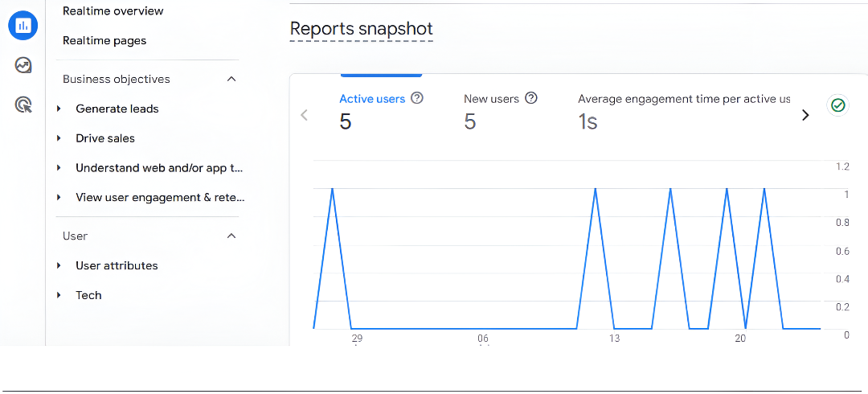Click the 1.2 y-axis label

842,166
